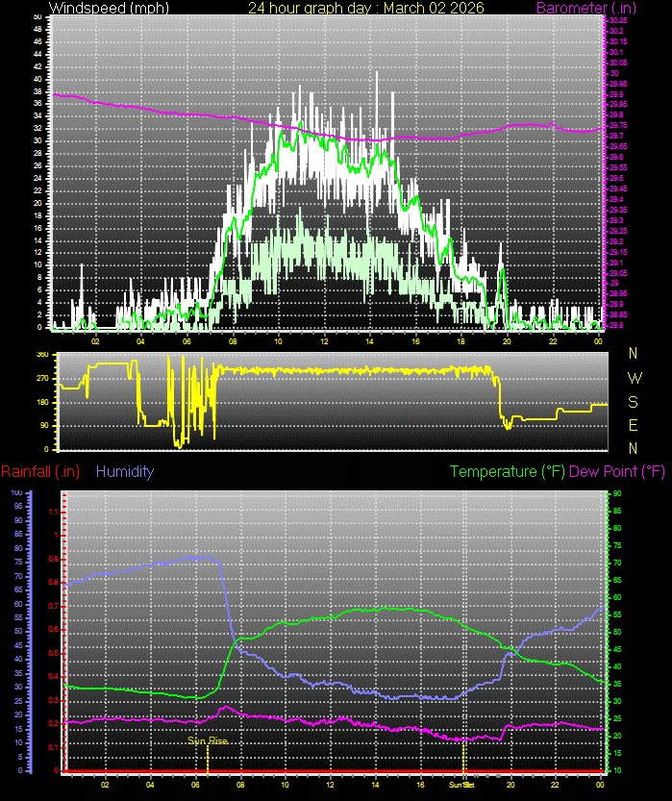Click '20' on the windspeed chart time axis
672x801 pixels.
[507, 341]
